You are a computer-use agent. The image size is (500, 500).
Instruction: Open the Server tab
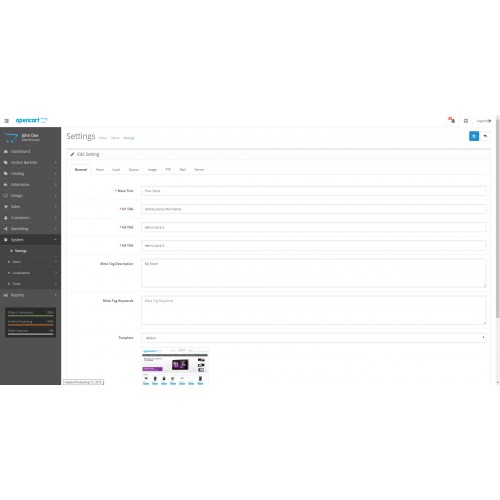click(x=199, y=170)
